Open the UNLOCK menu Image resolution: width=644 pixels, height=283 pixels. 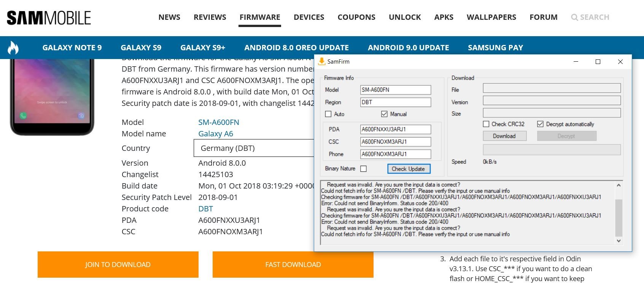(x=405, y=17)
